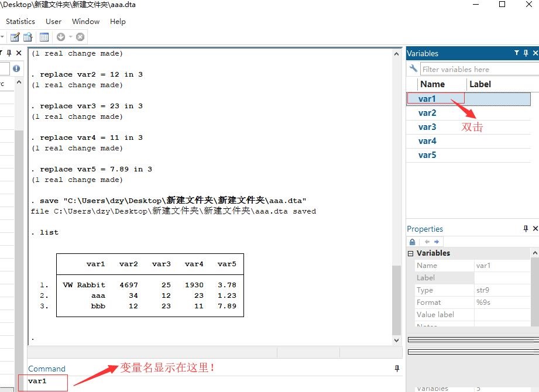Open the Variables Manager toolbar icon

(x=44, y=37)
